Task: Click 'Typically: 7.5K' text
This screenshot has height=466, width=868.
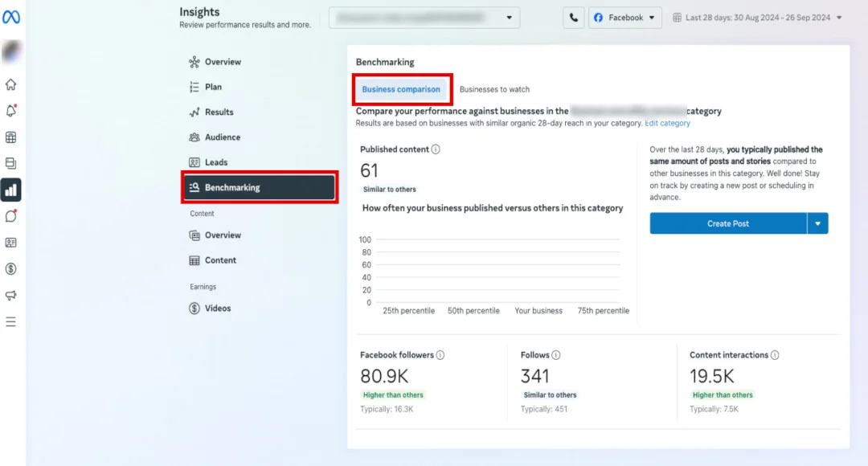Action: tap(714, 409)
